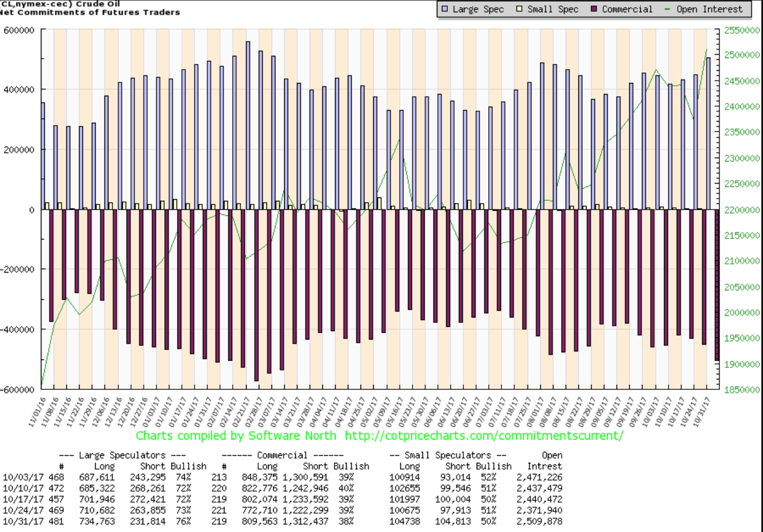Image resolution: width=763 pixels, height=532 pixels.
Task: Click the 600000 left axis label
Action: click(x=19, y=30)
